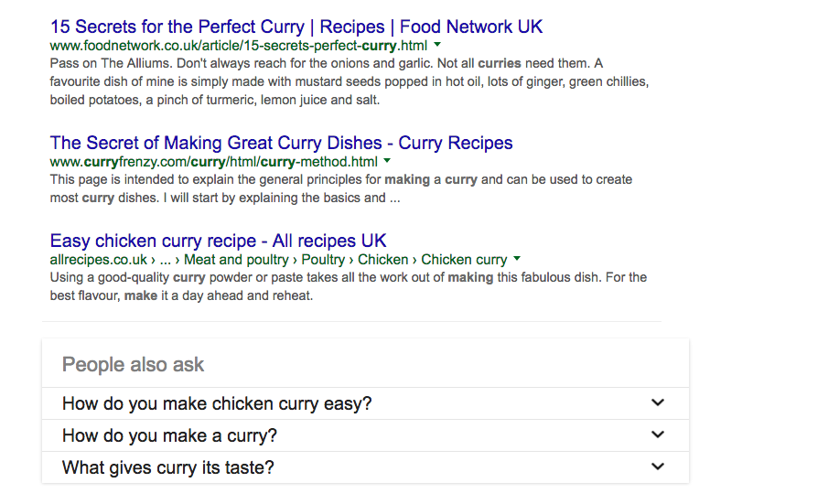839x504 pixels.
Task: Click the green arrow next to curryfrenzy.com URL
Action: 387,161
